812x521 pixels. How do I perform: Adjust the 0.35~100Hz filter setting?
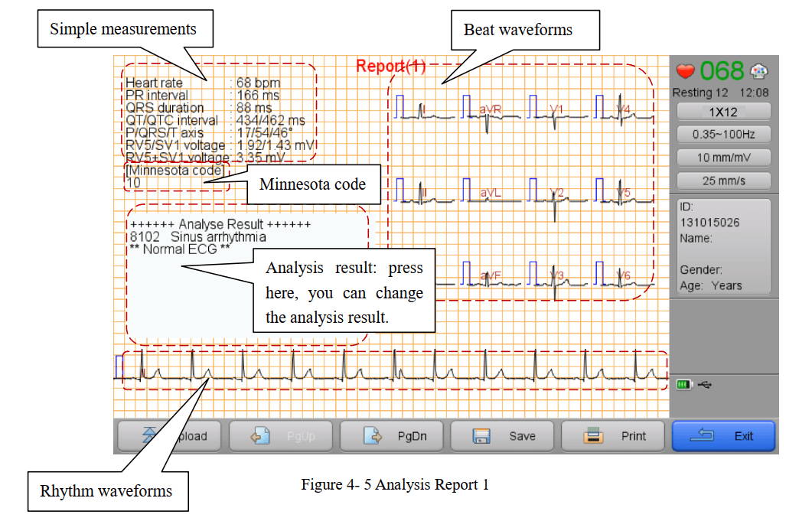[x=723, y=135]
